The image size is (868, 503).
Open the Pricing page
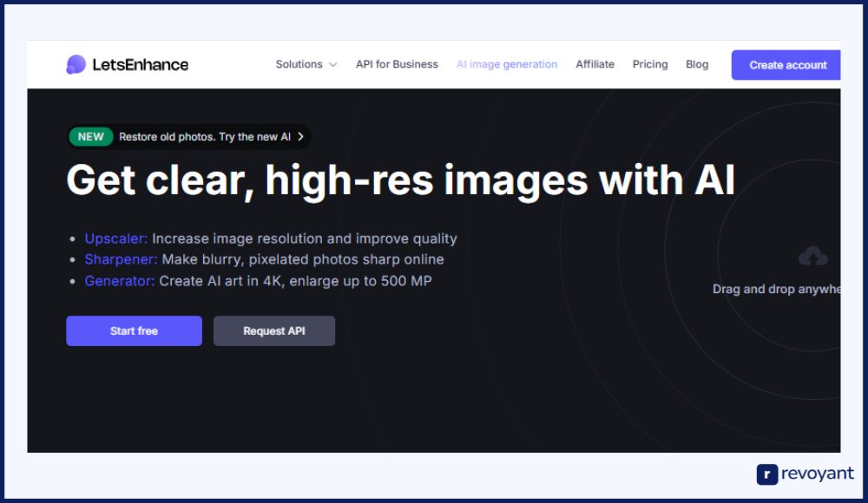coord(650,64)
